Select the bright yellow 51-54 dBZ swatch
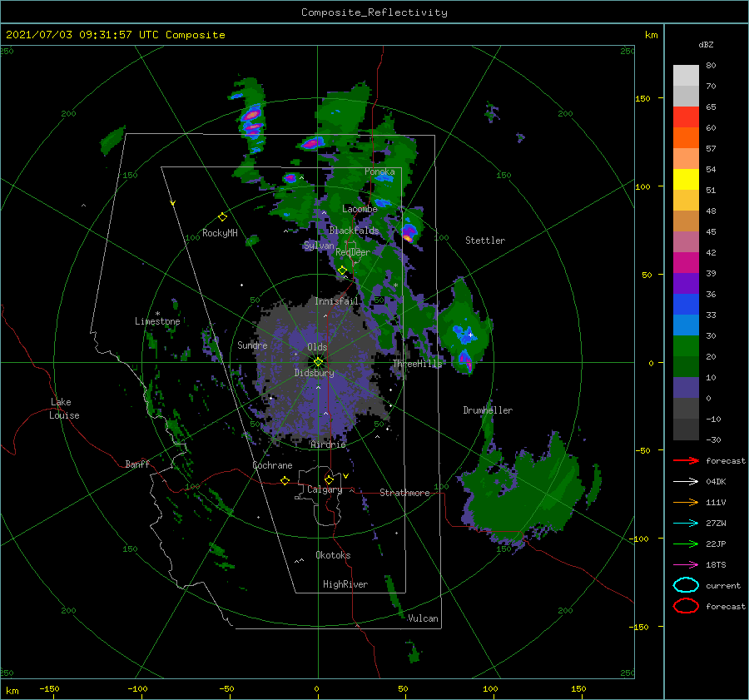749x700 pixels. [x=686, y=180]
